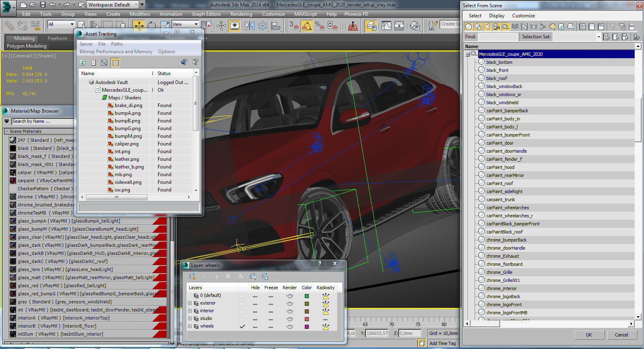Make the exterior layer current via checkbox
The height and width of the screenshot is (349, 644).
click(242, 304)
